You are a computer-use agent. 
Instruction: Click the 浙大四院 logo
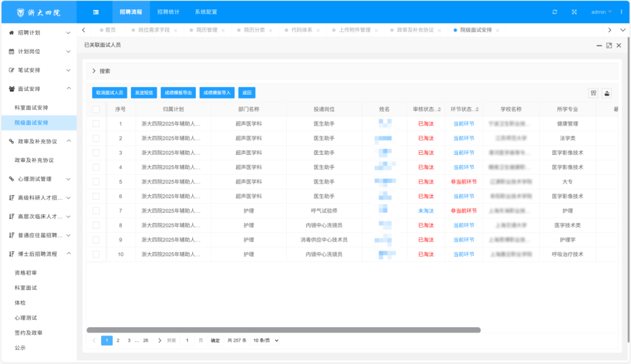pos(39,12)
